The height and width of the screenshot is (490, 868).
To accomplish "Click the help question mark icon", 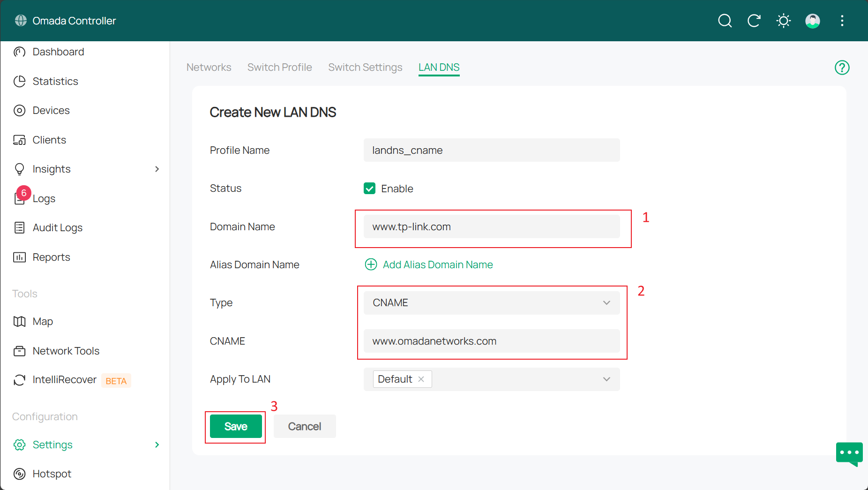I will point(842,68).
